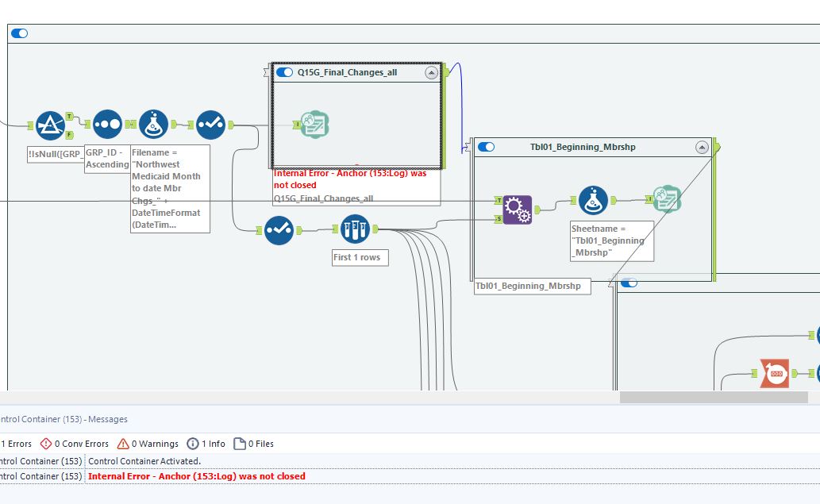This screenshot has height=504, width=820.
Task: Collapse the Q15G_Final_Changes_all container with its chevron
Action: (x=432, y=71)
